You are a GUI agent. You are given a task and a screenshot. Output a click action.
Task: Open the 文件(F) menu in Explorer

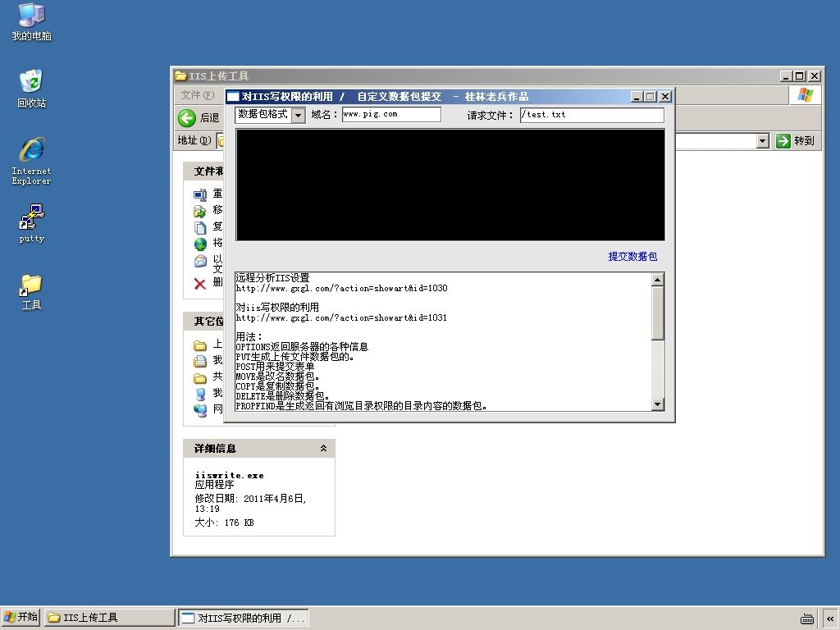(197, 95)
